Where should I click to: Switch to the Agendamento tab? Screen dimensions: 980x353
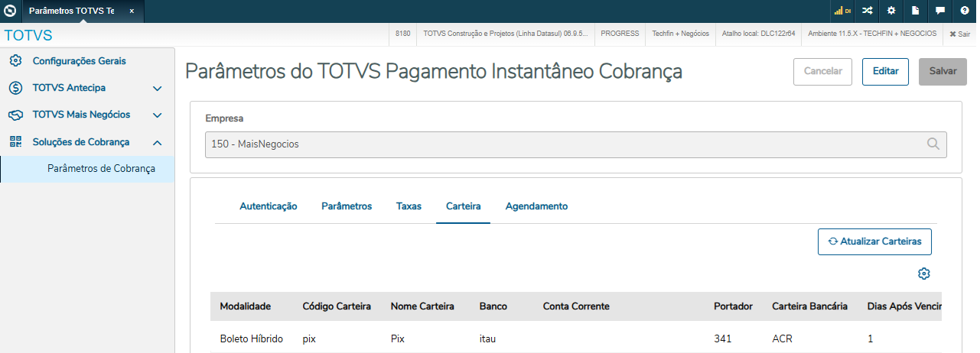point(536,206)
